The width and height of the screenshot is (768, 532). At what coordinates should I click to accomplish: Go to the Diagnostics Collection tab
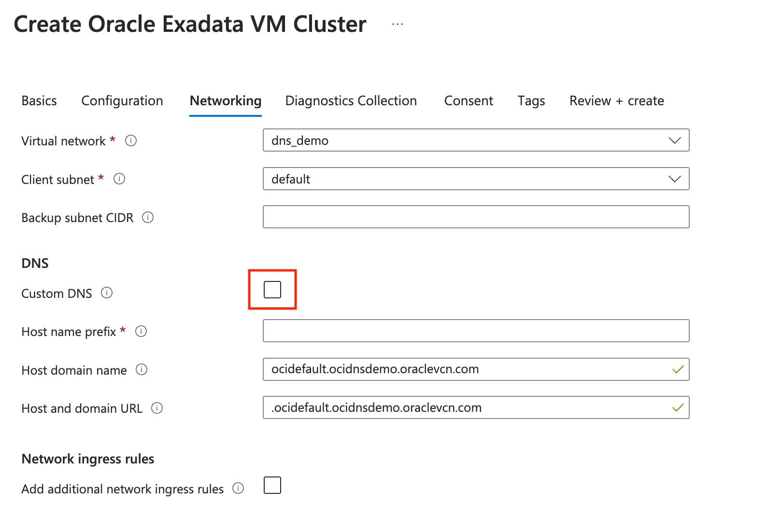(351, 101)
